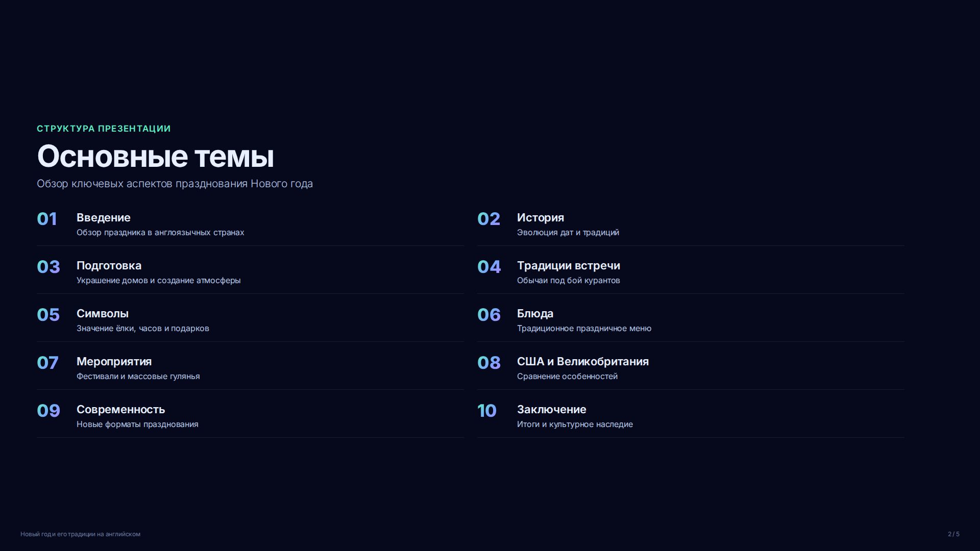The height and width of the screenshot is (551, 980).
Task: Click footer 'Новый год и его традиции на английском'
Action: [80, 534]
